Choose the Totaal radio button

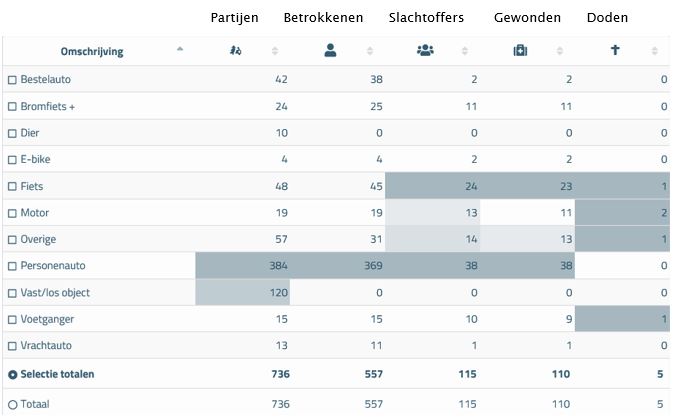tap(12, 404)
